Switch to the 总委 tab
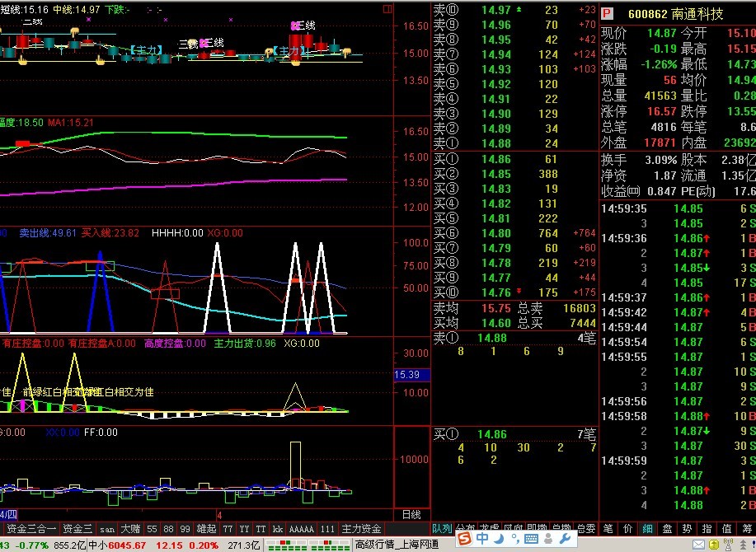 pyautogui.click(x=587, y=529)
